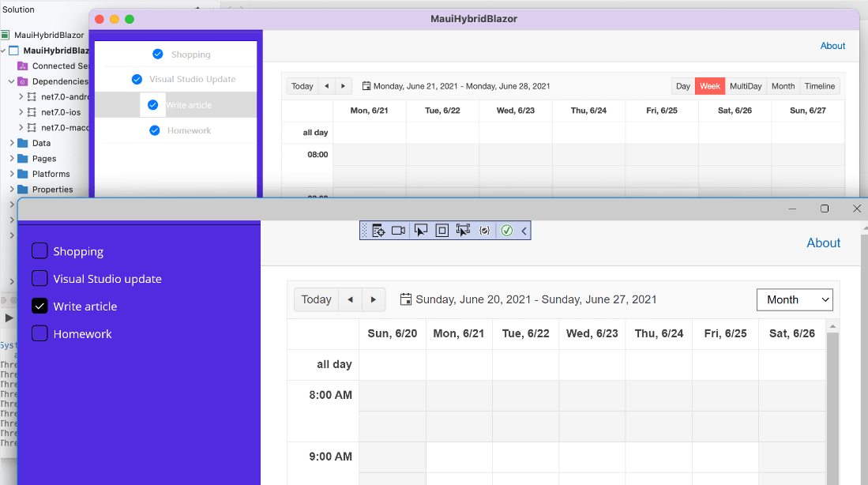The width and height of the screenshot is (868, 485).
Task: Click the red close dot on Mac window
Action: click(x=100, y=19)
